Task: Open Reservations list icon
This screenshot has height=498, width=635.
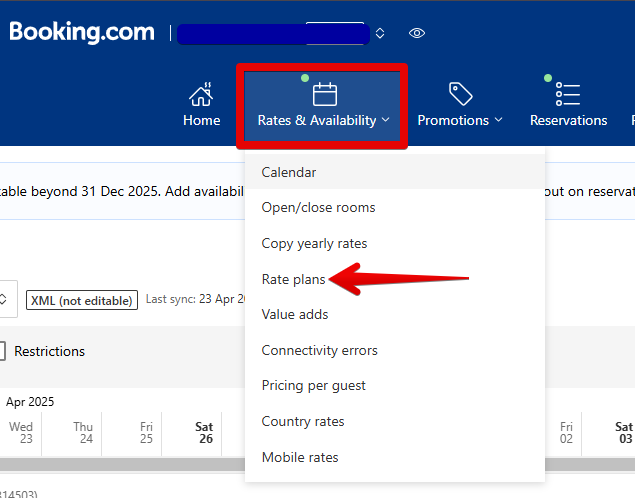Action: pos(568,94)
